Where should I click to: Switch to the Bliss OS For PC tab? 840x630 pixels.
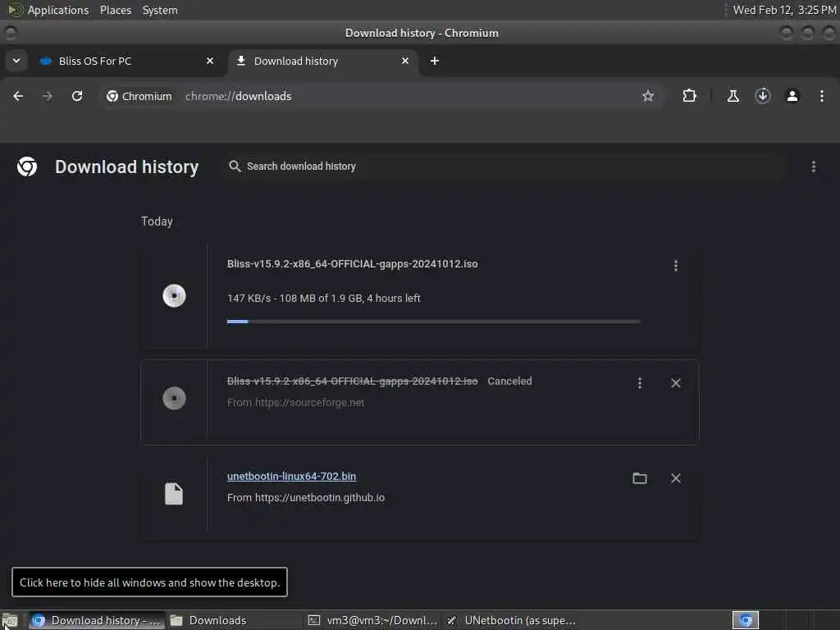(x=126, y=61)
